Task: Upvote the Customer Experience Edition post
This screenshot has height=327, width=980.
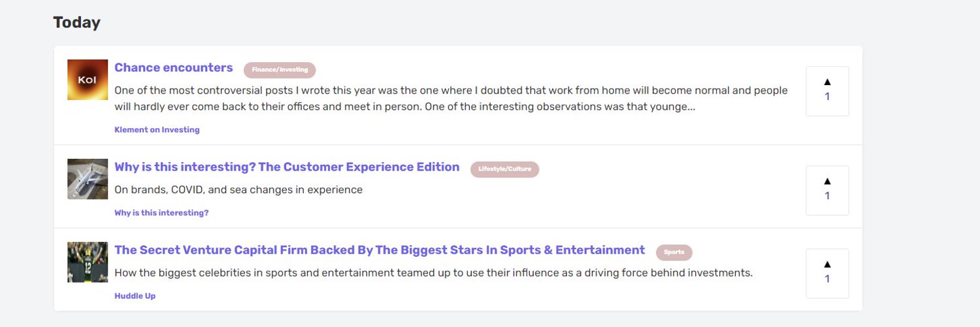Action: (827, 190)
